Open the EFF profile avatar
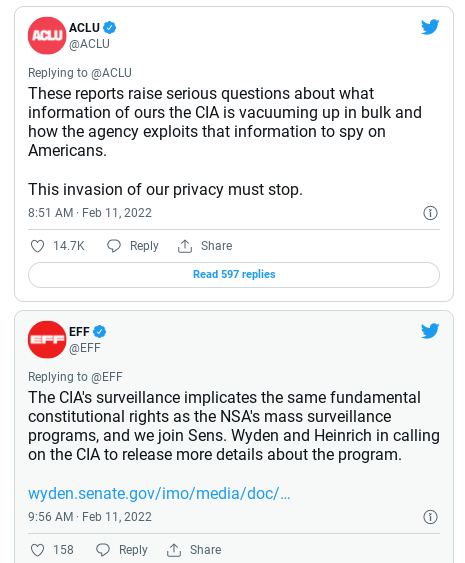Viewport: 465px width, 563px height. point(47,340)
